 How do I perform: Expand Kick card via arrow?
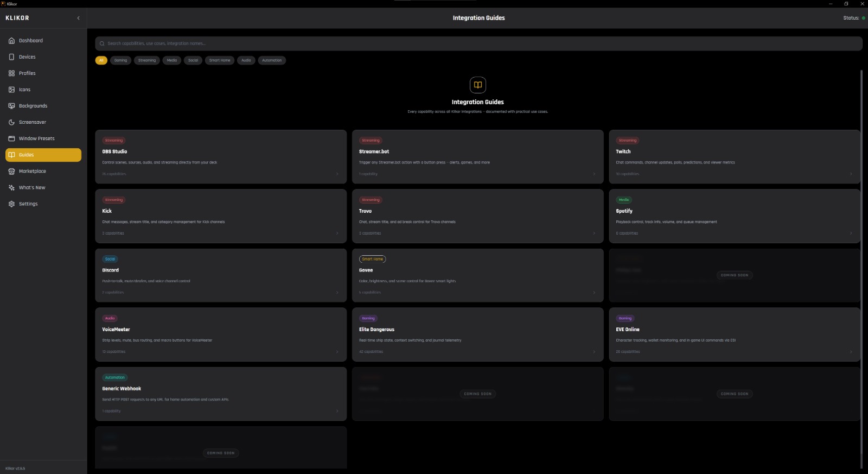tap(337, 233)
